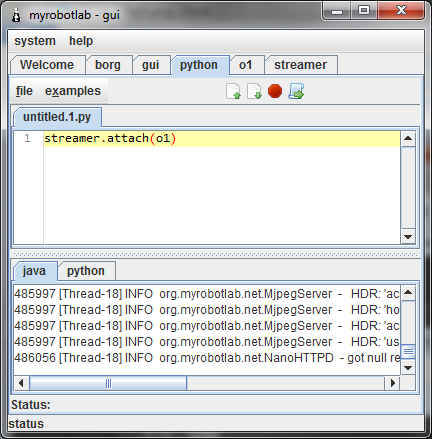Open the system menu
The image size is (432, 439).
click(x=35, y=41)
